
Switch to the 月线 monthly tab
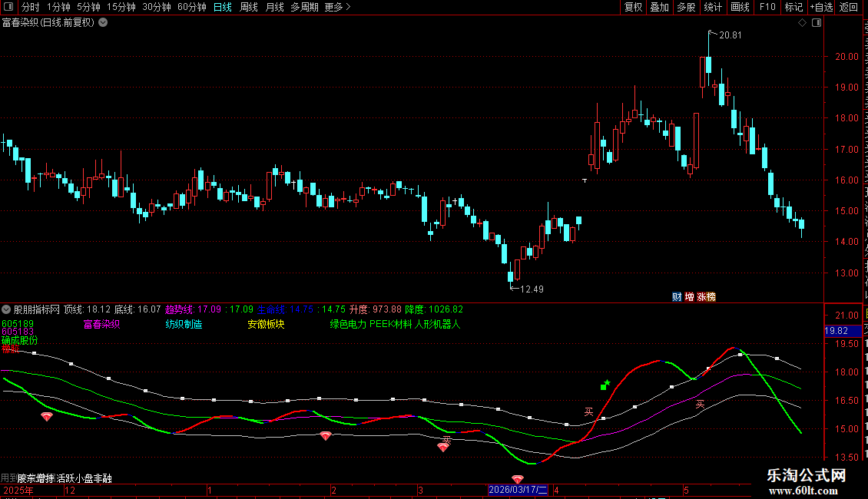pos(274,7)
